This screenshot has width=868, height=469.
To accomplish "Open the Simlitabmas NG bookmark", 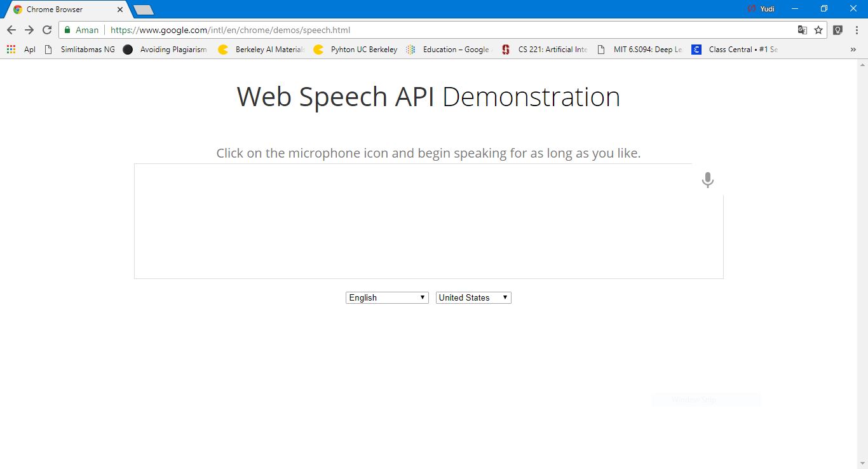I will click(x=79, y=49).
